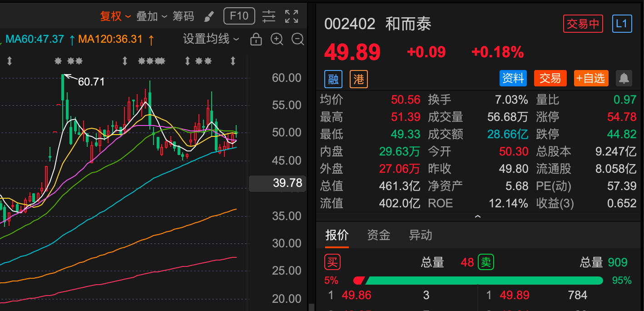
Task: Click the 总值 value 461.3亿
Action: click(x=400, y=186)
